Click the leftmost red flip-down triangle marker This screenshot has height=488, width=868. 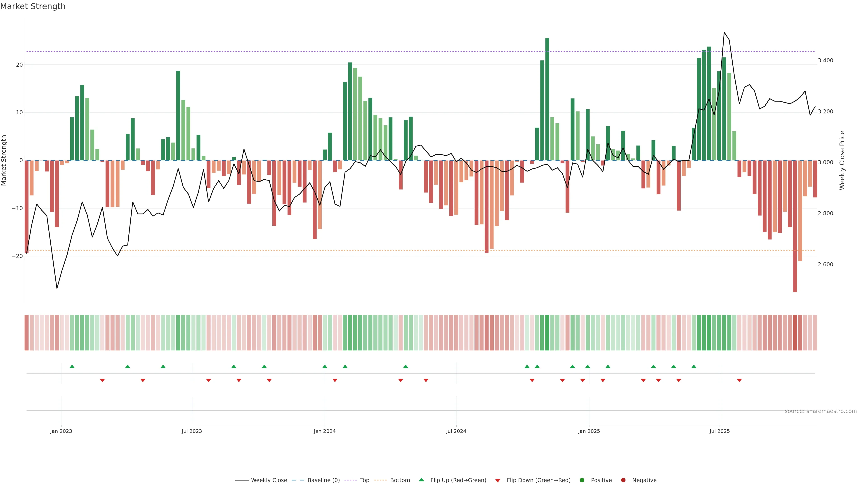(x=102, y=380)
